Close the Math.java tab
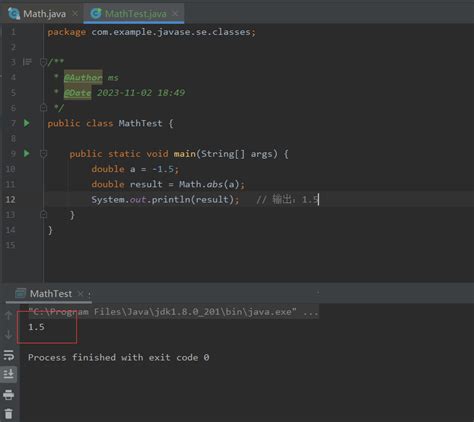The width and height of the screenshot is (474, 422). (75, 14)
